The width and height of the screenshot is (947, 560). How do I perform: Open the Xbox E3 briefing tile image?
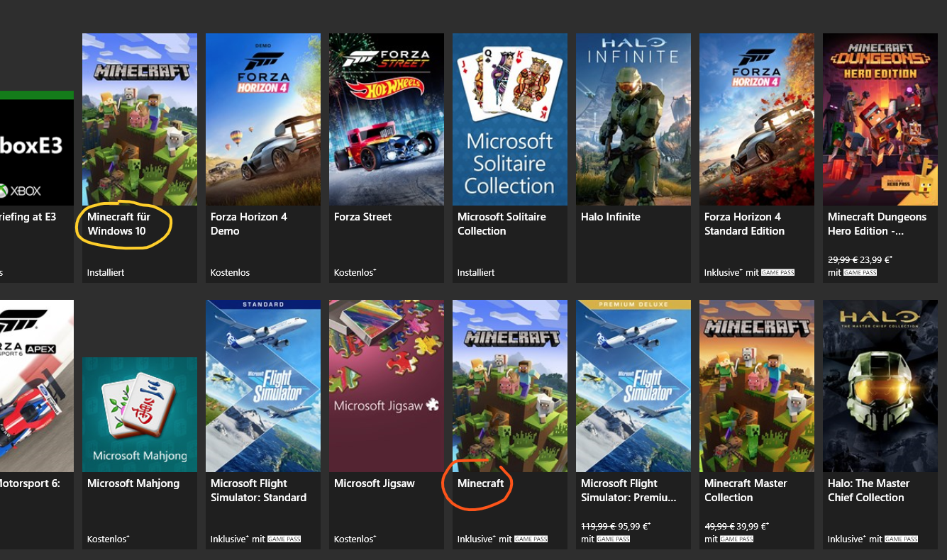click(x=37, y=147)
